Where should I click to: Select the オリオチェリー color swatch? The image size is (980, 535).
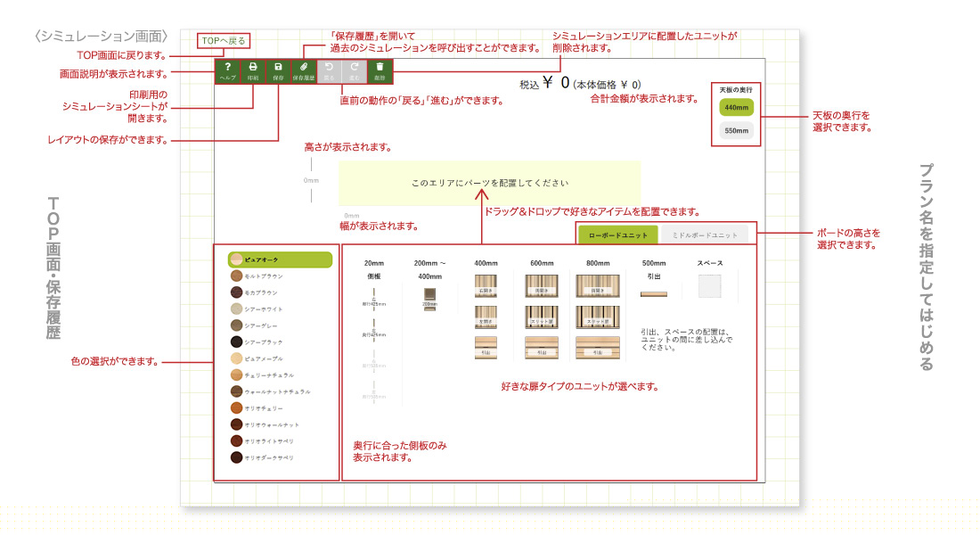236,407
